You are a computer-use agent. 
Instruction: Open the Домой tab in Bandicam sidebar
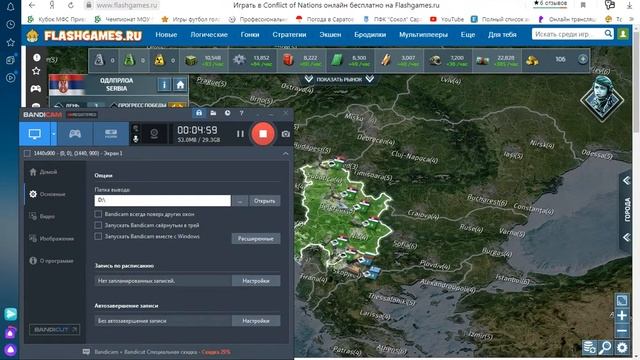(43, 172)
